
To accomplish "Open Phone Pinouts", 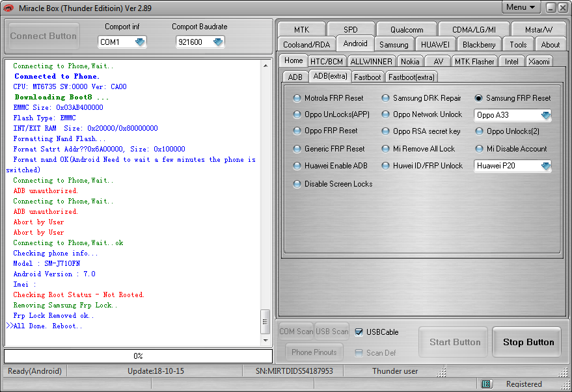I will click(x=314, y=352).
